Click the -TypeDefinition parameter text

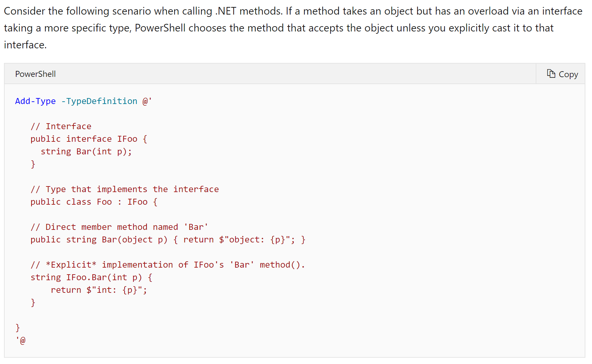click(99, 101)
